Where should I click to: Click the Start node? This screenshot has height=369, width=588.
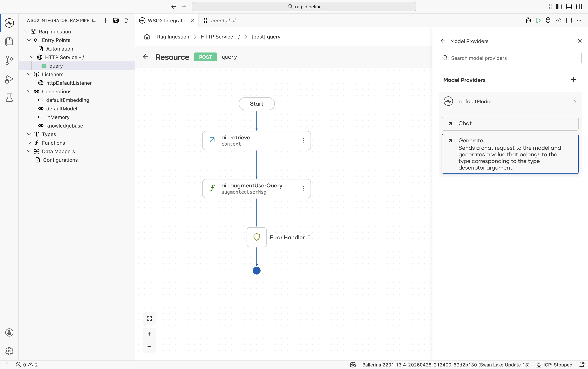coord(256,104)
